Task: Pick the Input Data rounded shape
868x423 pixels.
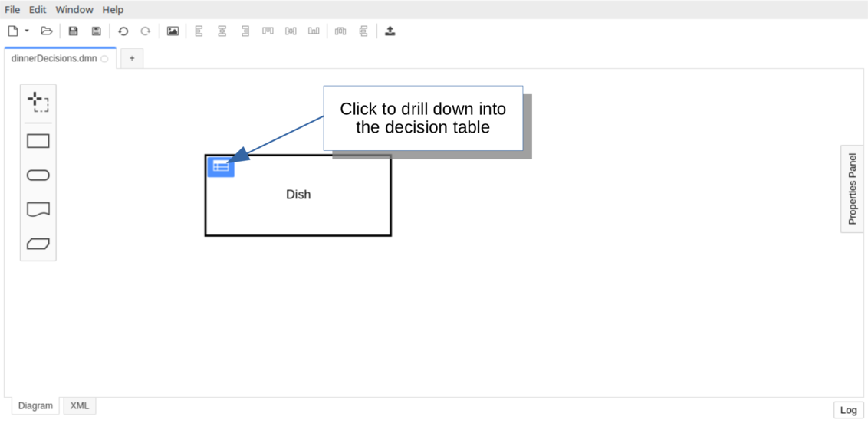Action: pyautogui.click(x=38, y=175)
